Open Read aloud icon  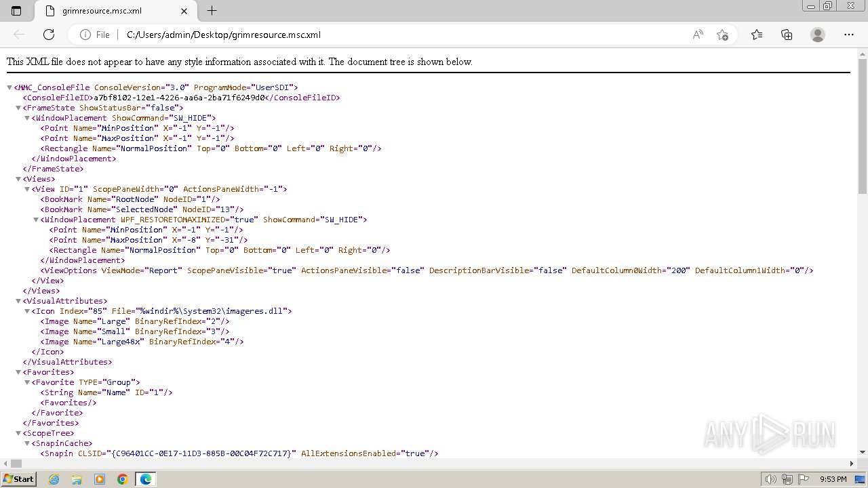pyautogui.click(x=698, y=35)
